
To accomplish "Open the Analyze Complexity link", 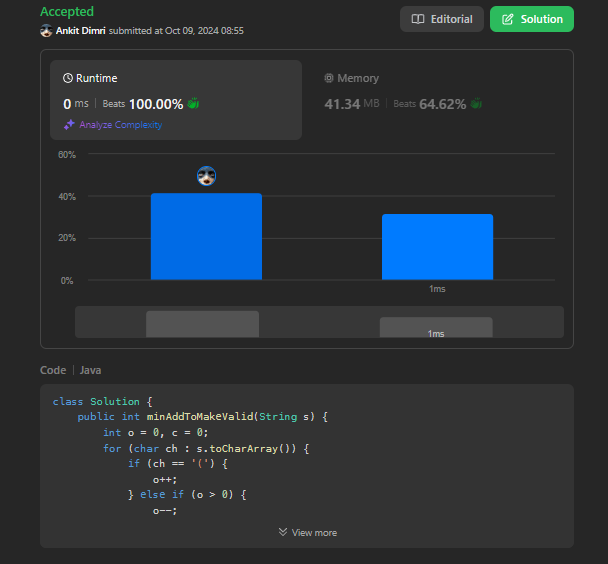I will click(x=120, y=125).
